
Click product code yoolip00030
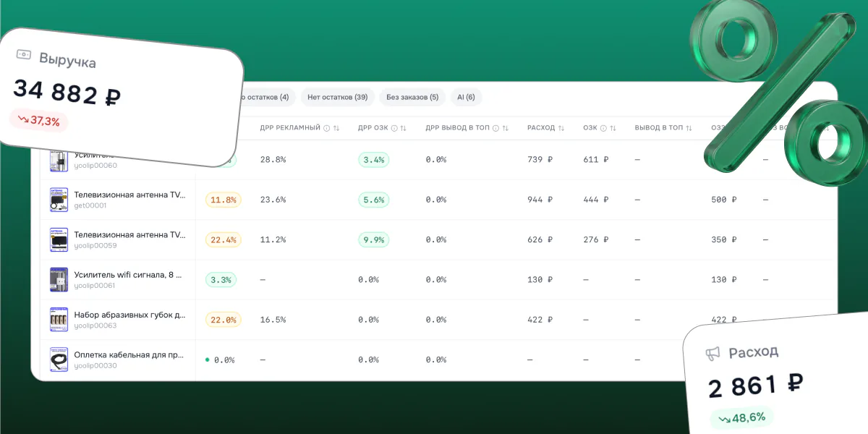[95, 366]
